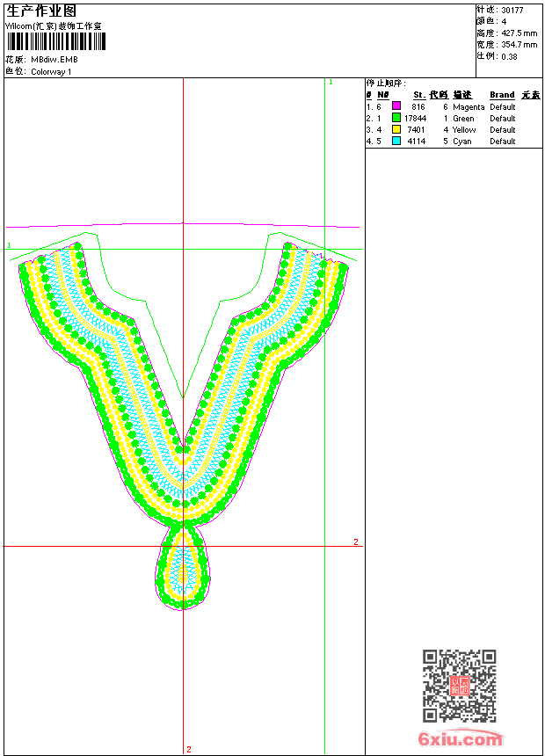Image resolution: width=545 pixels, height=756 pixels.
Task: Click the title 生产作业图
Action: coord(41,11)
